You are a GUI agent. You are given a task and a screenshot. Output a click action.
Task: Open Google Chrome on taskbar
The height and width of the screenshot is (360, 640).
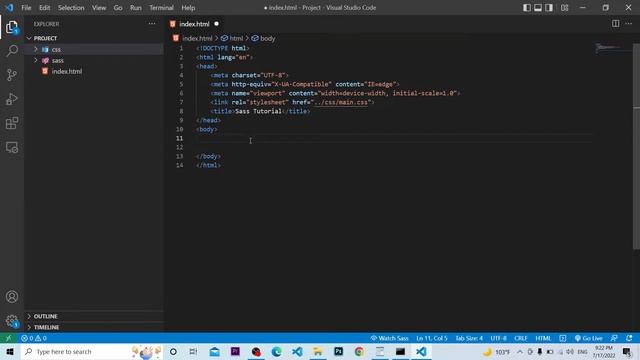[359, 351]
